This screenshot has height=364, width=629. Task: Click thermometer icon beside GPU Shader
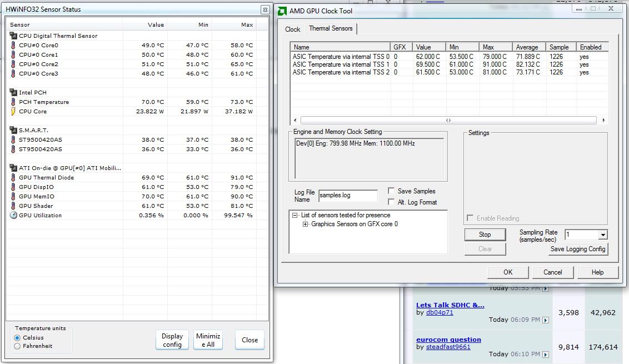pyautogui.click(x=13, y=206)
